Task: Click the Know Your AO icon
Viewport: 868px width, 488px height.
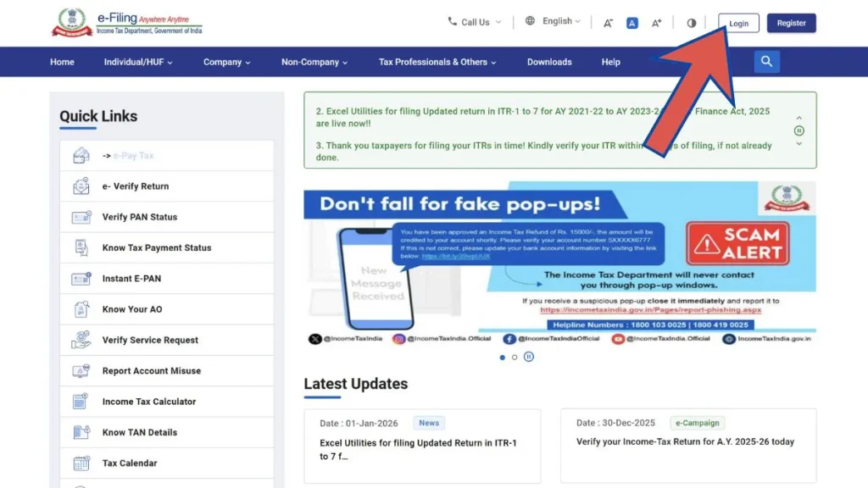Action: [x=80, y=309]
